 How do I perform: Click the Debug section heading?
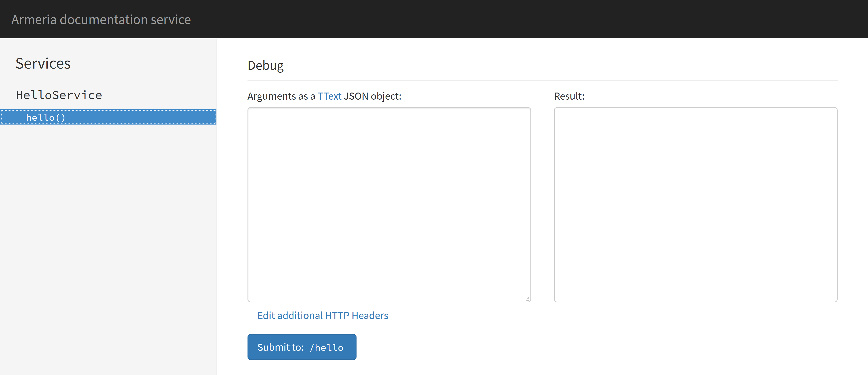coord(266,65)
